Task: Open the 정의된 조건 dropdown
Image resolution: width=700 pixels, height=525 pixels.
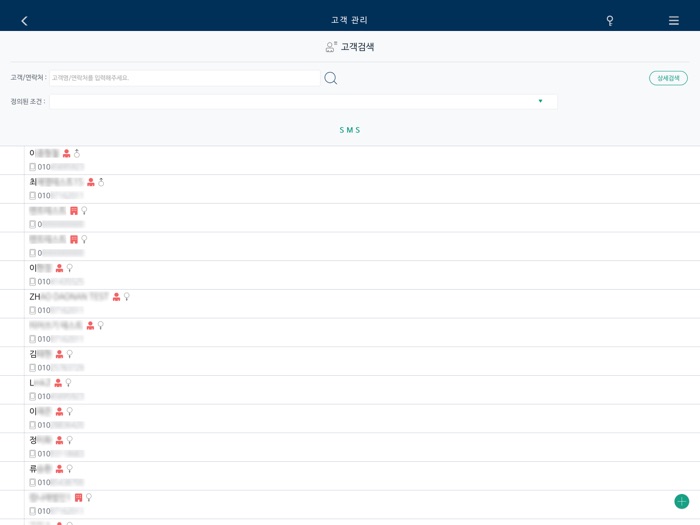Action: pos(303,101)
